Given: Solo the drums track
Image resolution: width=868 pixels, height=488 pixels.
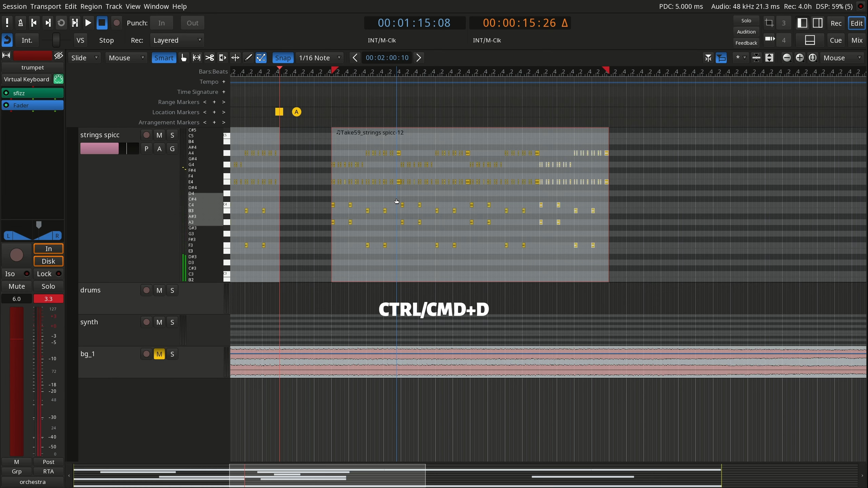Looking at the screenshot, I should pyautogui.click(x=172, y=290).
